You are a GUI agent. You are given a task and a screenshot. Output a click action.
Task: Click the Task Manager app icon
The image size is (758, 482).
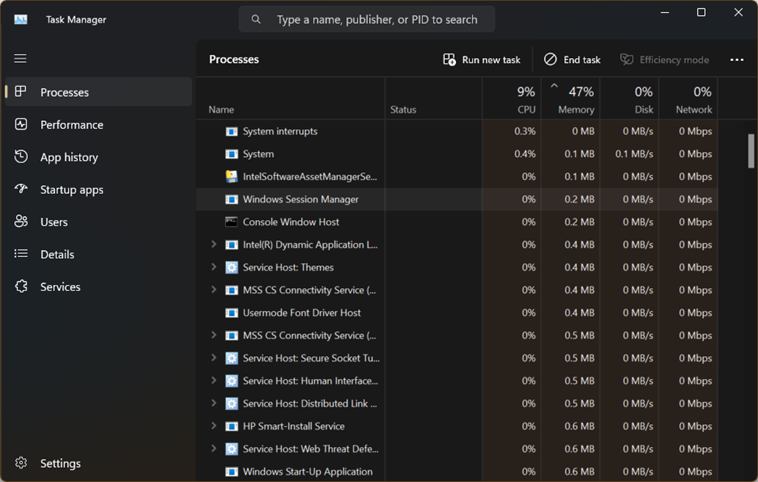[x=21, y=19]
